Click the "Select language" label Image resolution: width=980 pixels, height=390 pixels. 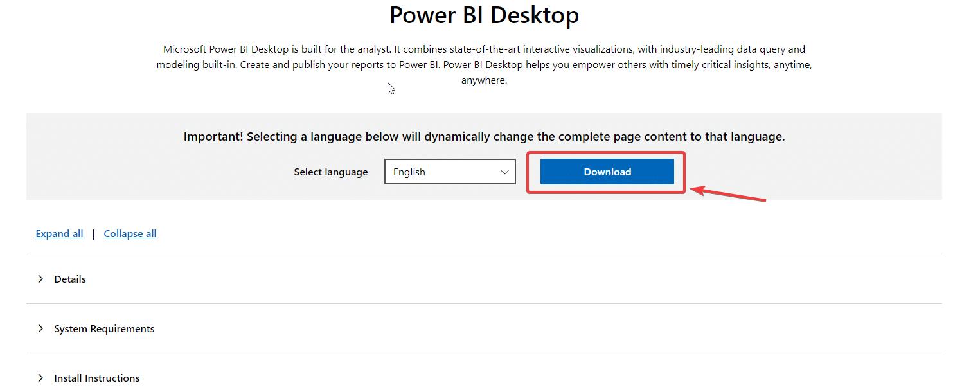point(330,172)
